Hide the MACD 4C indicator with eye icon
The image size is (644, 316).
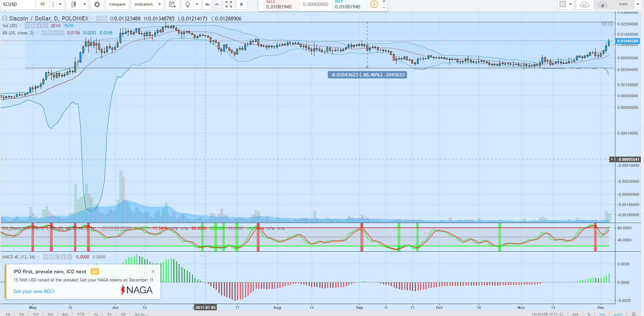tap(46, 257)
